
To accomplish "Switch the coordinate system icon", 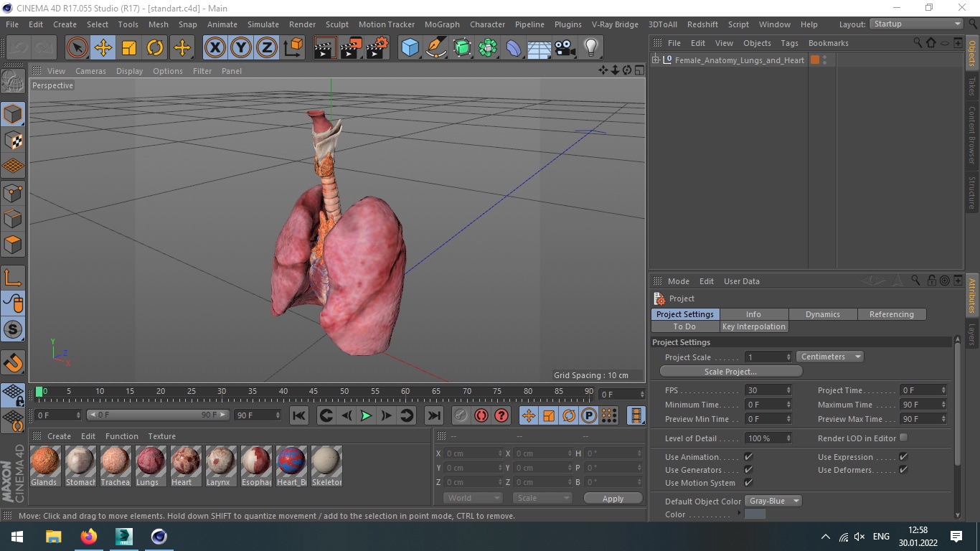I will (x=293, y=48).
